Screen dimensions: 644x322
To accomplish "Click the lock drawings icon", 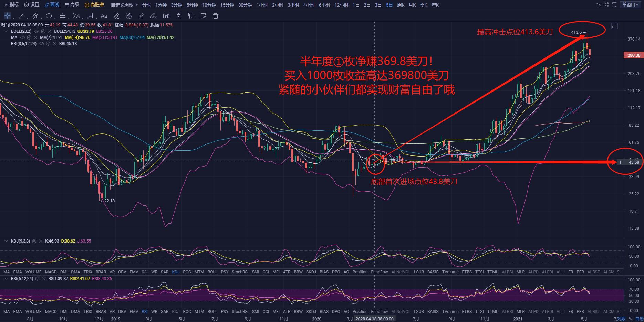I will (x=178, y=16).
